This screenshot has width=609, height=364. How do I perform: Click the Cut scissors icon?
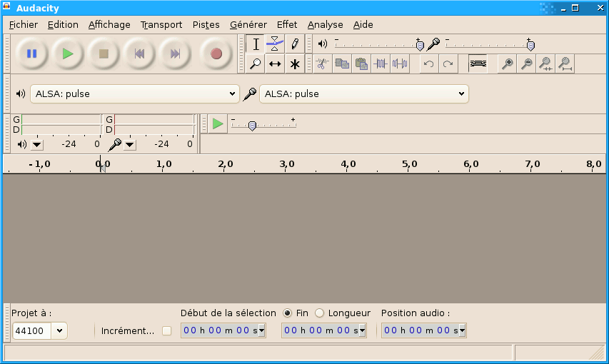point(323,64)
